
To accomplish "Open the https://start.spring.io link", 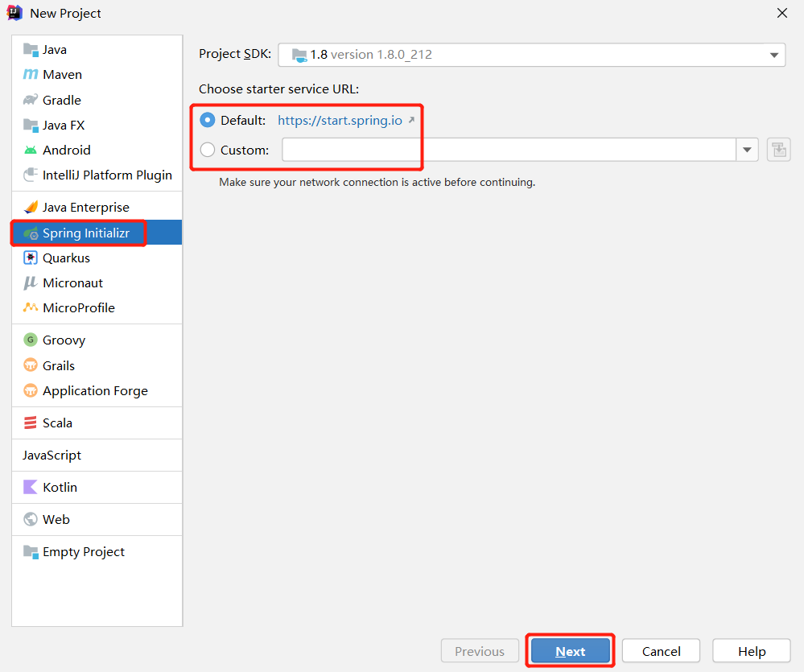I will (340, 121).
